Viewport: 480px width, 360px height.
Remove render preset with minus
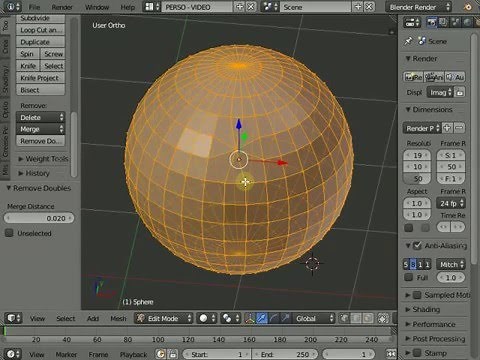[x=459, y=128]
